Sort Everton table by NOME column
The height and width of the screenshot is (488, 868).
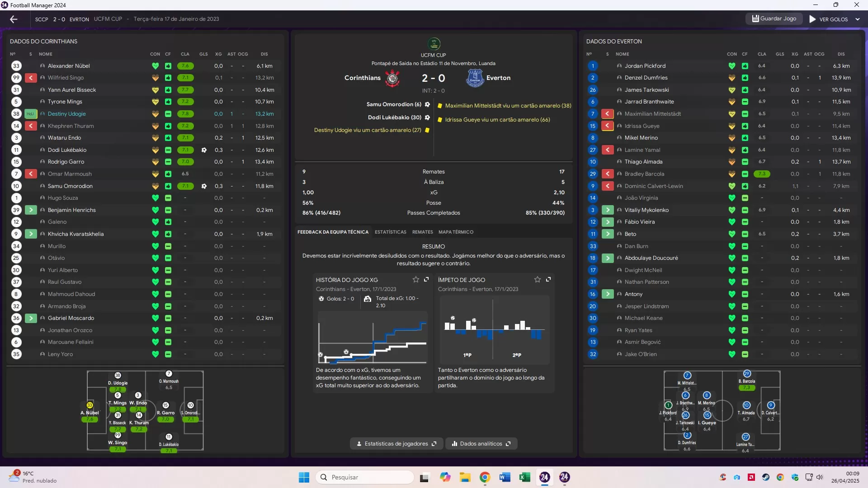(x=622, y=54)
